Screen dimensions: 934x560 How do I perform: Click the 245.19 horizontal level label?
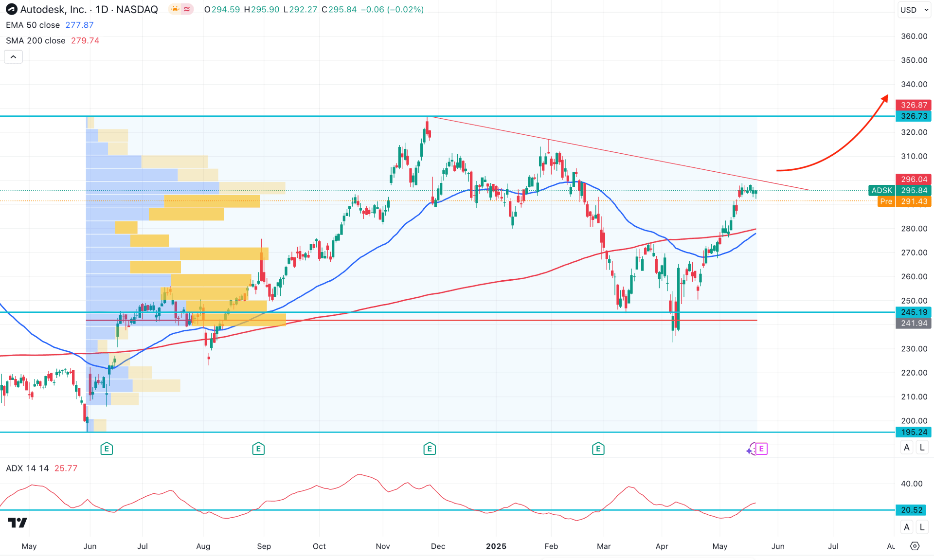pyautogui.click(x=914, y=312)
